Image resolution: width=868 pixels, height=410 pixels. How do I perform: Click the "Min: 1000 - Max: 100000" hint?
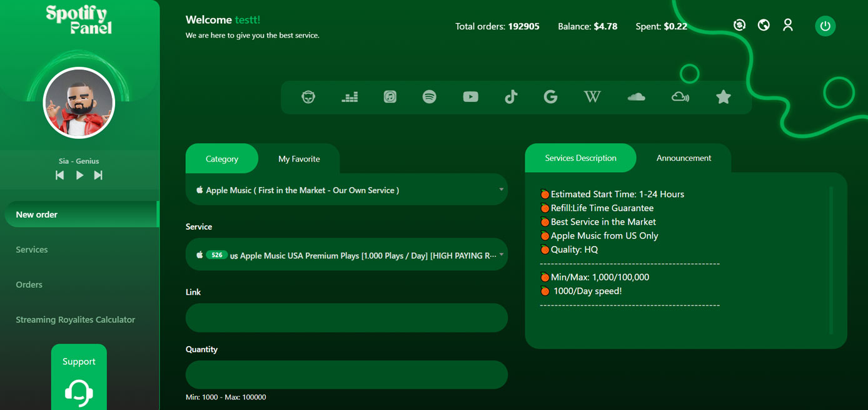[226, 397]
